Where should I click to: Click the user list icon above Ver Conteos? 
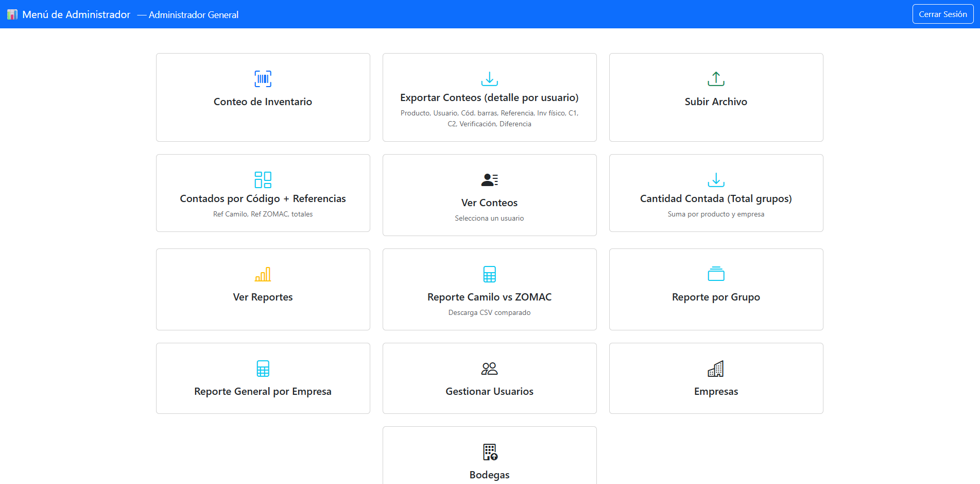[x=489, y=180]
